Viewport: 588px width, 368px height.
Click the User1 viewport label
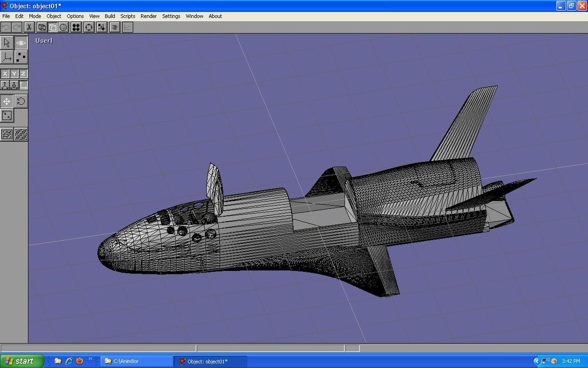[44, 41]
